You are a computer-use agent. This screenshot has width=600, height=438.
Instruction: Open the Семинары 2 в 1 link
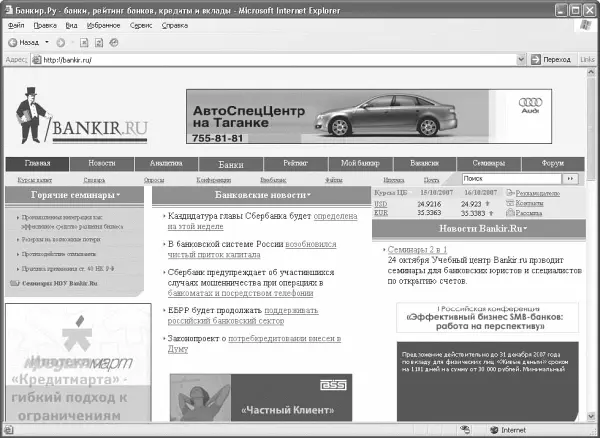(417, 250)
